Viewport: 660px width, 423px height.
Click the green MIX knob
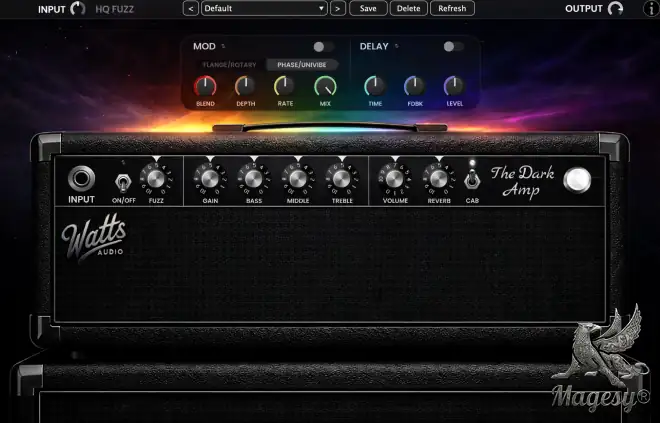[325, 87]
